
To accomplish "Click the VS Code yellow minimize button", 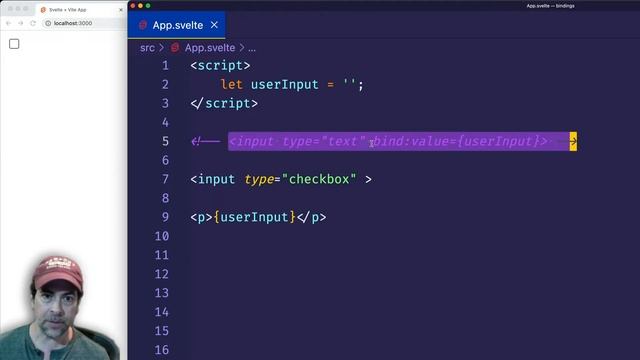I will [140, 6].
